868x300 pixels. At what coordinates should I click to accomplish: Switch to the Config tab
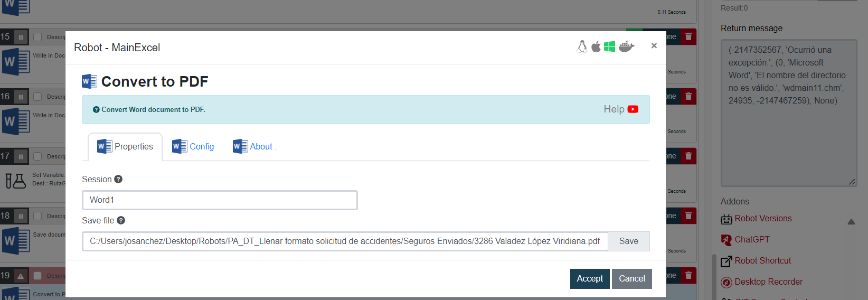pos(193,146)
